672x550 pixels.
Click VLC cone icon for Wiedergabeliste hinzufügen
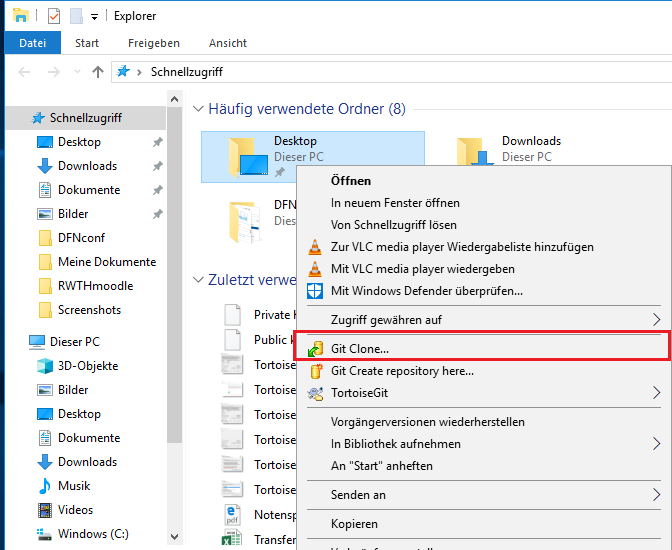pyautogui.click(x=315, y=247)
